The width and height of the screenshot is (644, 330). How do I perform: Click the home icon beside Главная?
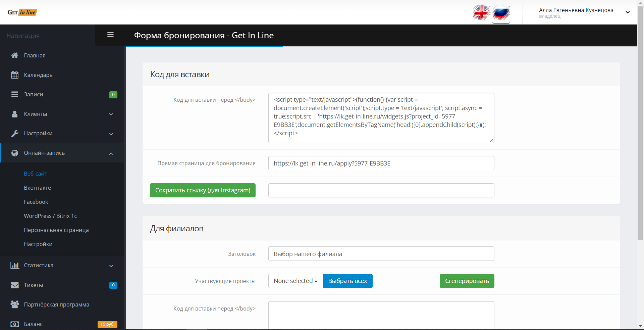[x=15, y=55]
